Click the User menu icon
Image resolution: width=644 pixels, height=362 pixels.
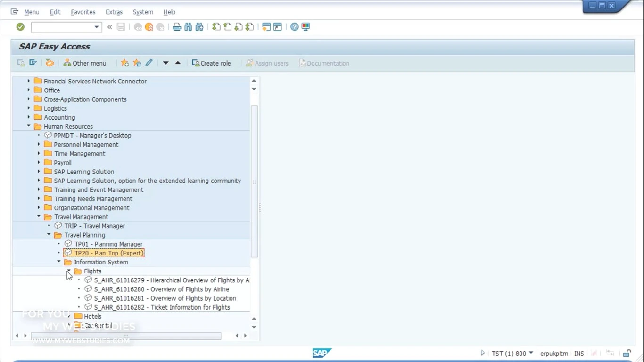click(21, 63)
